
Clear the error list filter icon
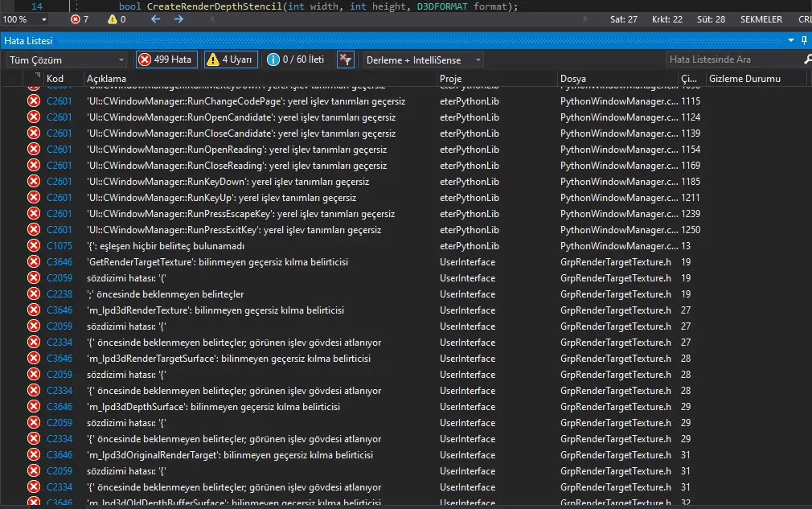[x=345, y=60]
